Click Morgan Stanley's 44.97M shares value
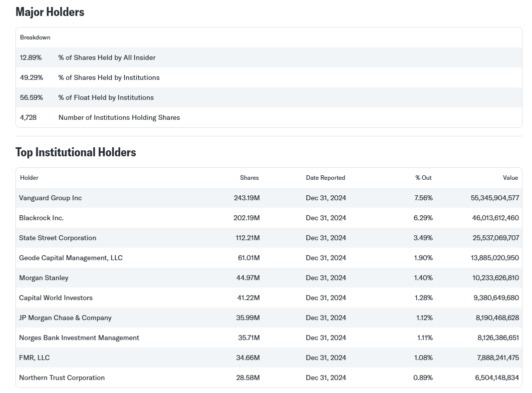This screenshot has width=532, height=393. (248, 278)
